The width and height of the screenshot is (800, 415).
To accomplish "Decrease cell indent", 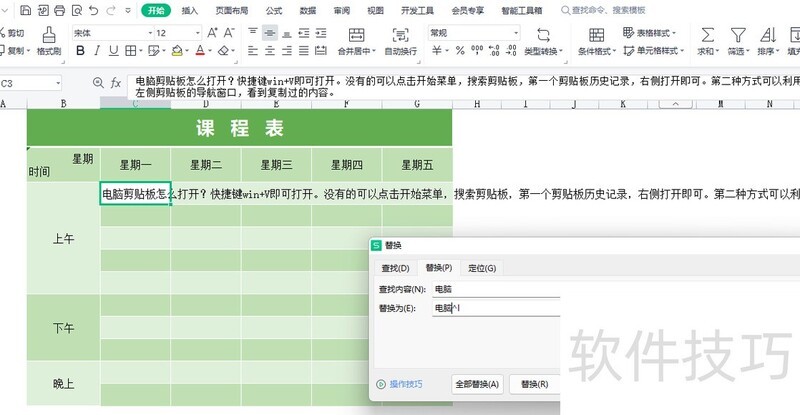I will 304,33.
